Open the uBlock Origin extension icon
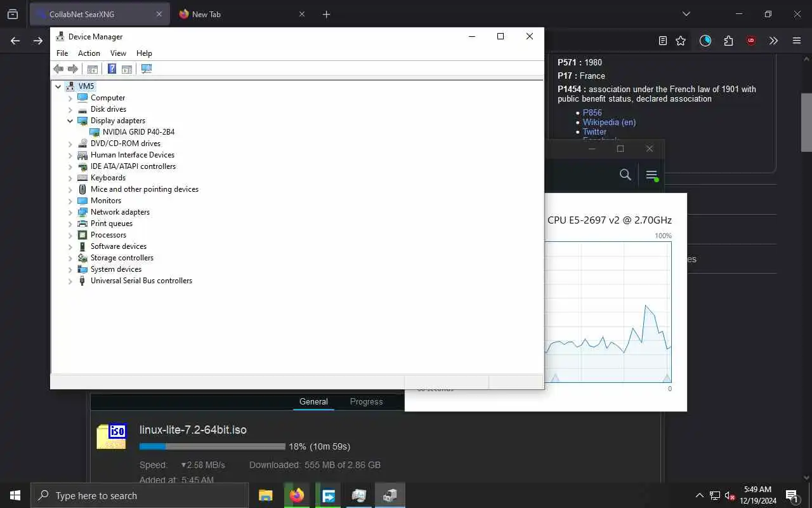Image resolution: width=812 pixels, height=508 pixels. pyautogui.click(x=751, y=41)
